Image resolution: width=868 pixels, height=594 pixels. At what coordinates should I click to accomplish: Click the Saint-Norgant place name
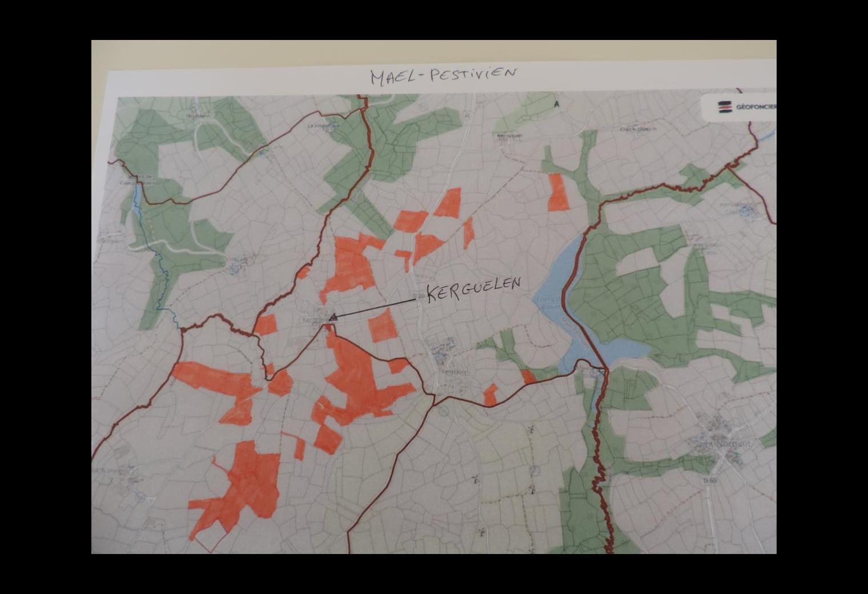722,443
